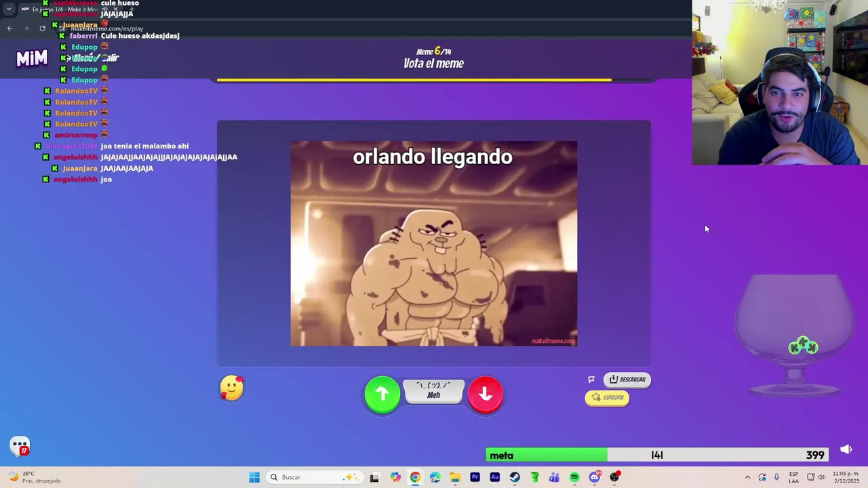Expand browser tab search dropdown
This screenshot has width=868, height=488.
click(9, 9)
